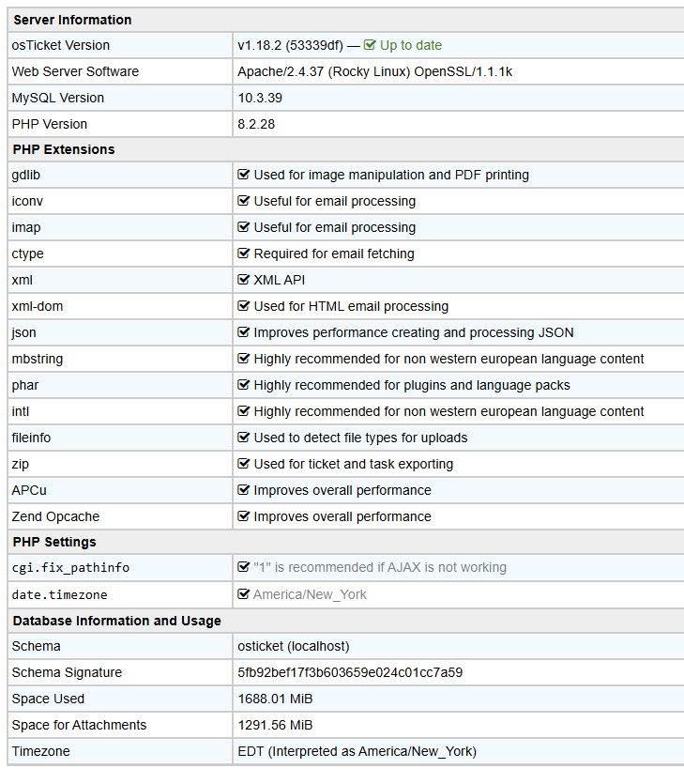Click the Up to date version link

[410, 45]
